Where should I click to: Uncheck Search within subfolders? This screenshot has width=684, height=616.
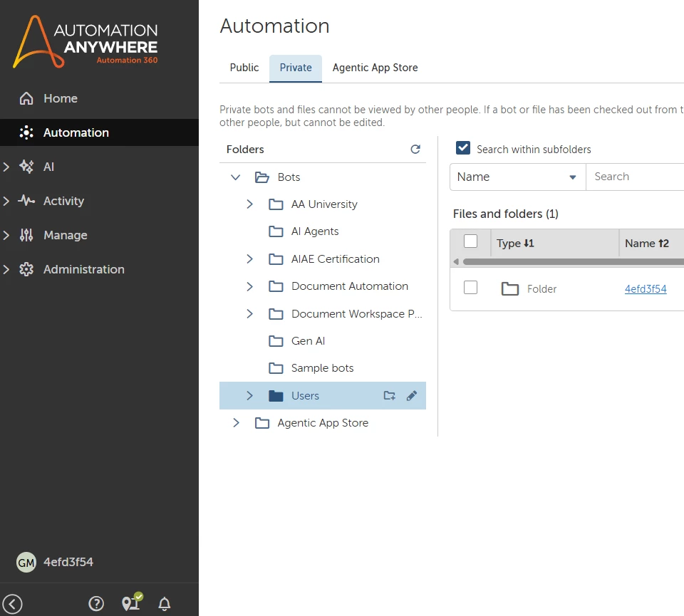click(463, 148)
